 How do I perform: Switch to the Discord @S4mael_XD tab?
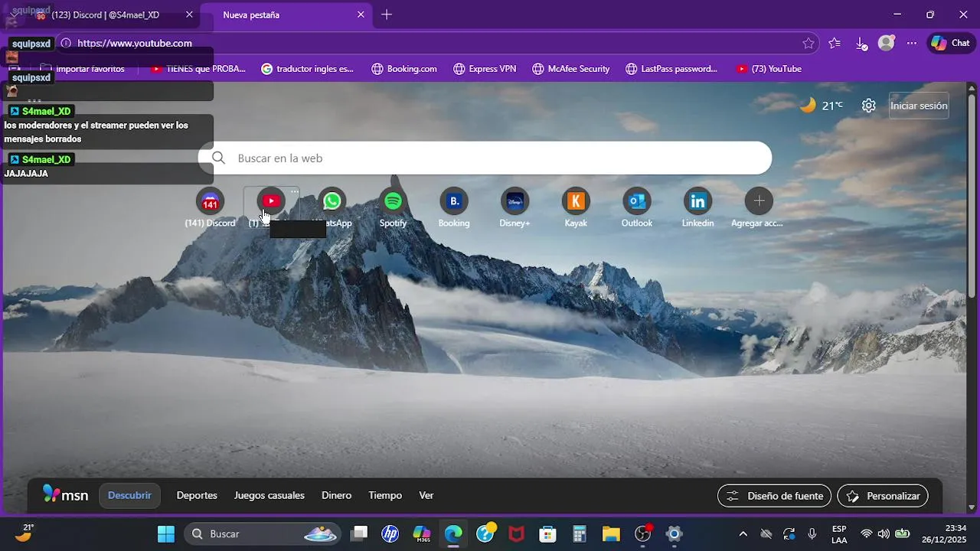[107, 15]
